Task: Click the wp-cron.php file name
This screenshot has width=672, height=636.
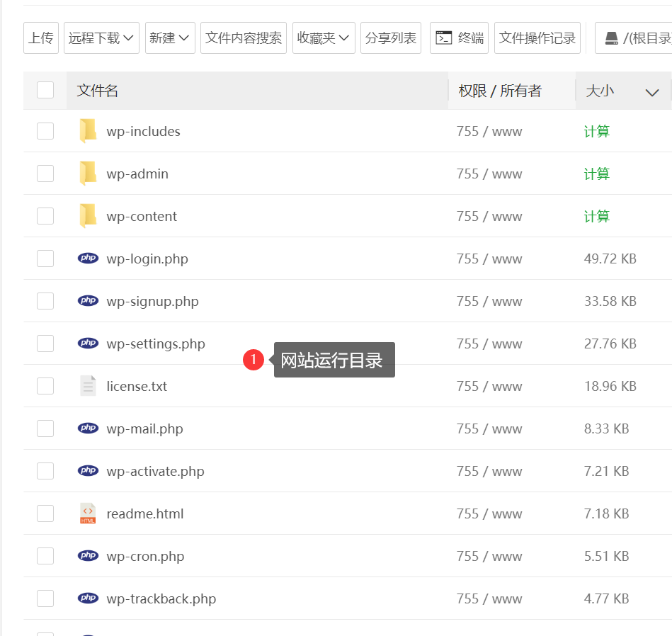Action: click(x=145, y=556)
